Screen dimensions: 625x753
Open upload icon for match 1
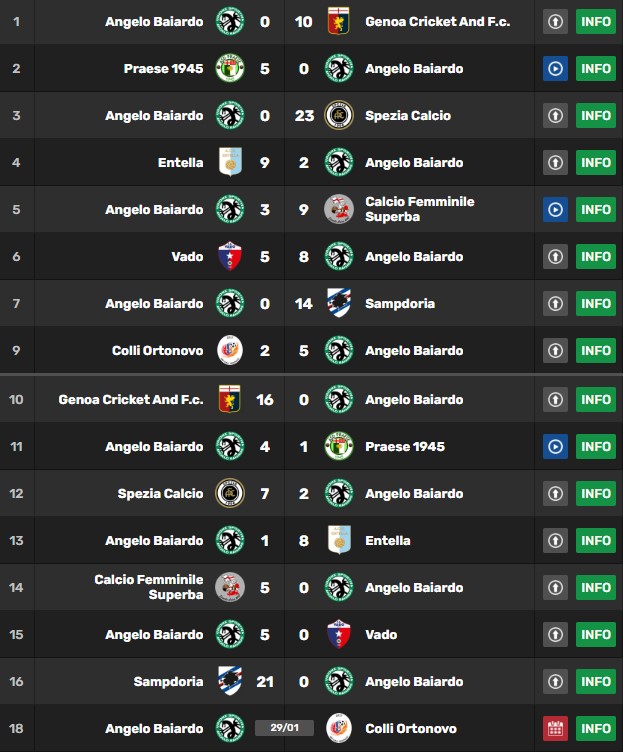[x=555, y=22]
